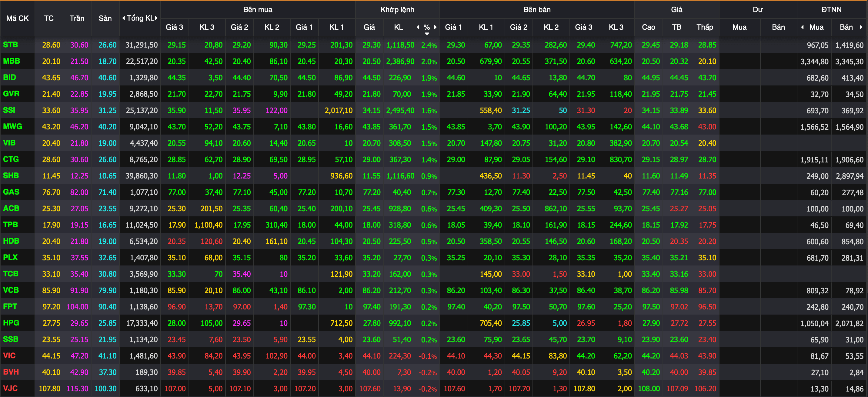
Task: Select HDB percent change 0.5%
Action: 429,242
